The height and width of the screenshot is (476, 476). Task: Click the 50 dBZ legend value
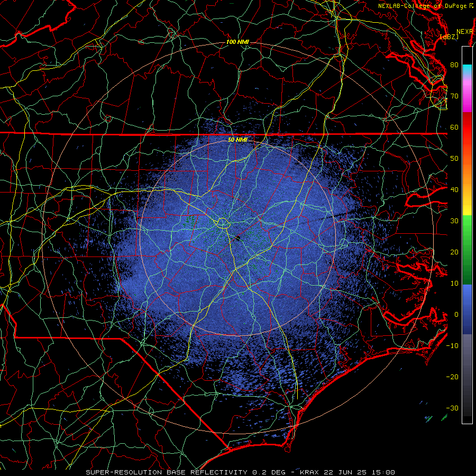click(x=454, y=159)
